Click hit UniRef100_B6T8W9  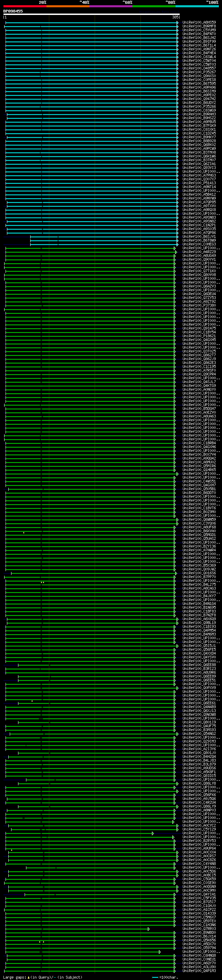(199, 241)
